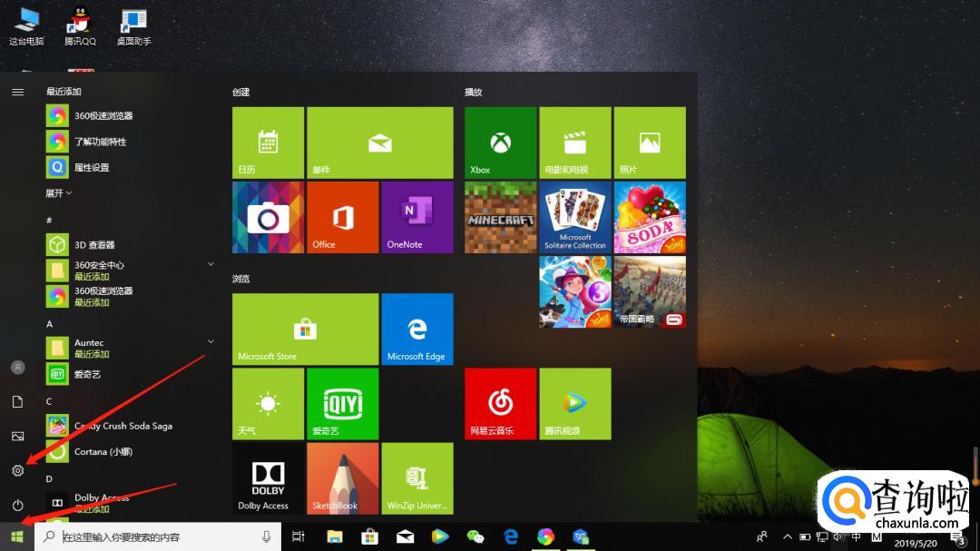Open Mail from the taskbar
This screenshot has width=980, height=551.
tap(405, 536)
